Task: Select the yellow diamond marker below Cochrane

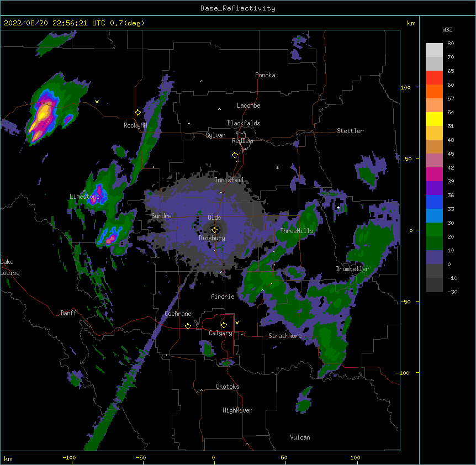Action: [x=188, y=326]
